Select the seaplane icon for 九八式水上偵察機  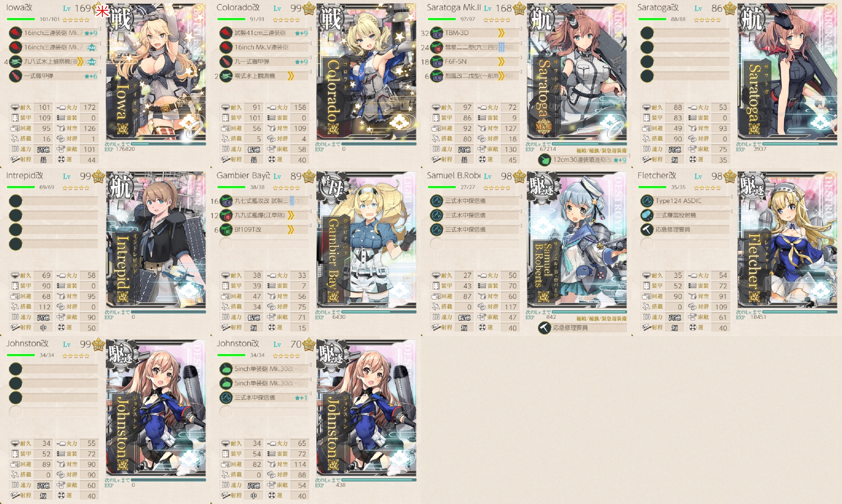[x=15, y=62]
